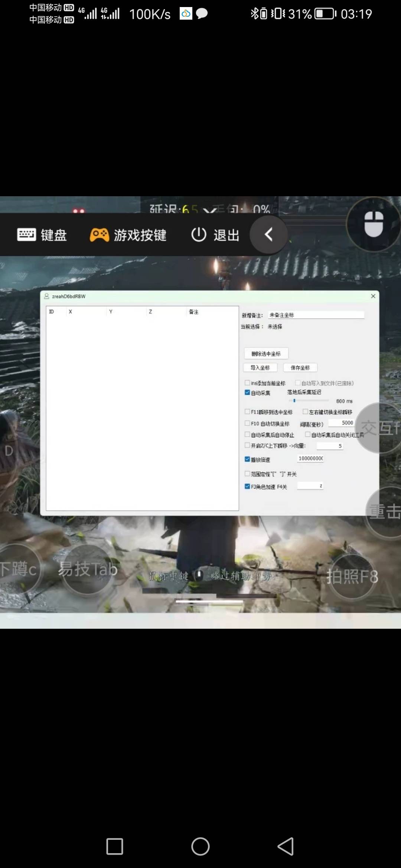This screenshot has height=868, width=401.
Task: Click the 未选择 current selection text
Action: point(275,326)
